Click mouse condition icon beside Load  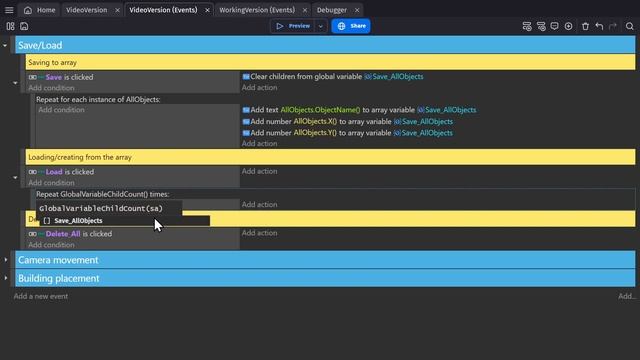point(33,172)
